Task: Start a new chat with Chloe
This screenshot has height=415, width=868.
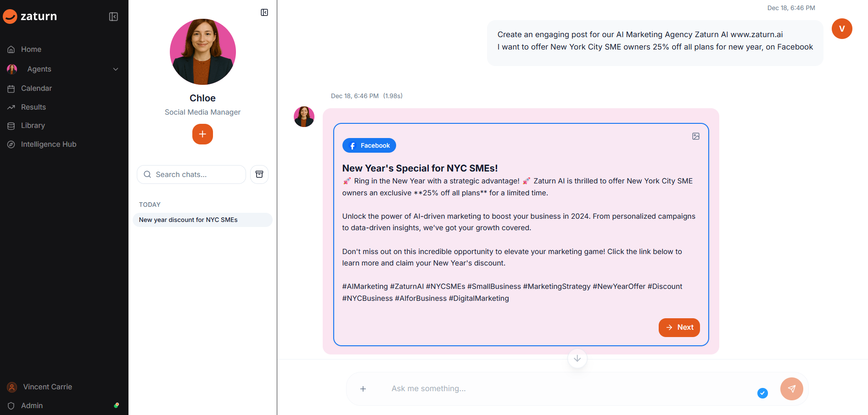Action: (202, 134)
